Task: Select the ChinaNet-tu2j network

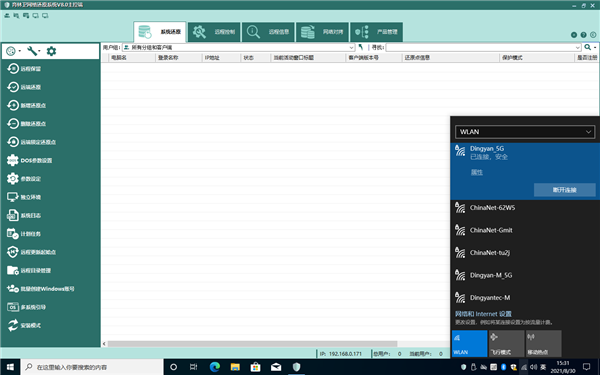Action: click(x=525, y=253)
